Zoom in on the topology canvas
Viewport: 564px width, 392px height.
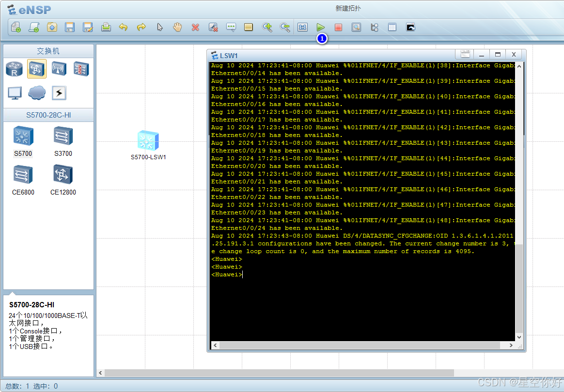tap(267, 27)
